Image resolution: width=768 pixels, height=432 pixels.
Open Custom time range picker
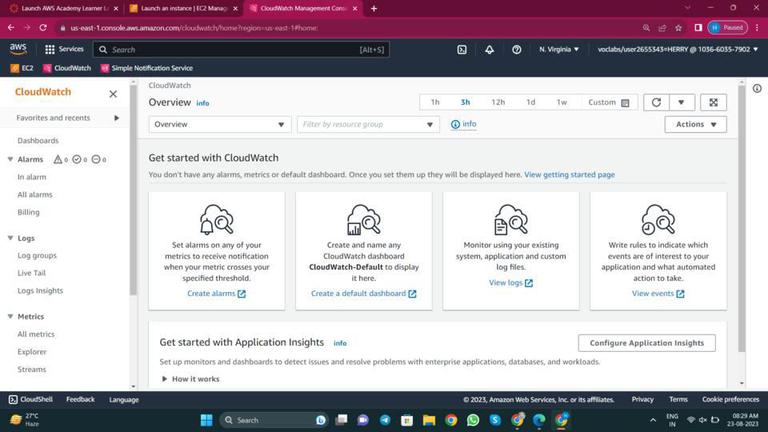tap(609, 102)
